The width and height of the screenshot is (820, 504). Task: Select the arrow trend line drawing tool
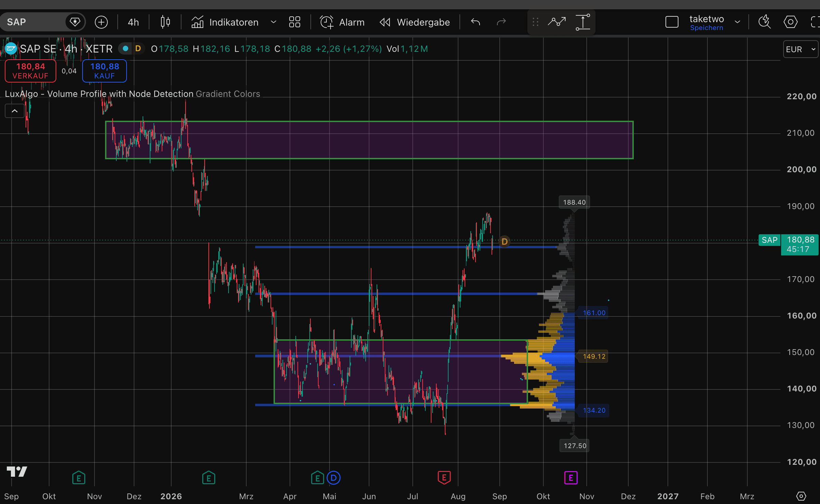coord(557,22)
